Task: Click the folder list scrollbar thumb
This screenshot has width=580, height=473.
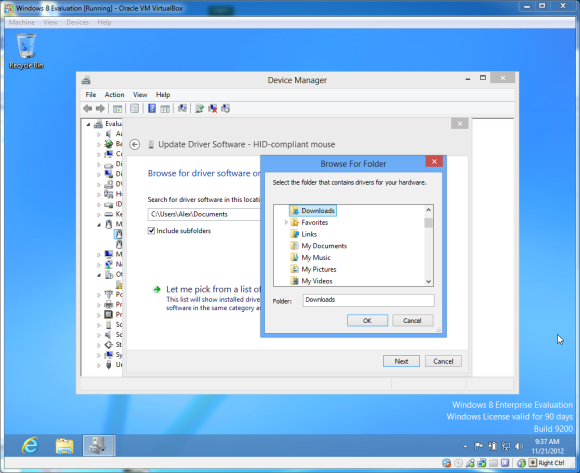Action: pos(428,223)
